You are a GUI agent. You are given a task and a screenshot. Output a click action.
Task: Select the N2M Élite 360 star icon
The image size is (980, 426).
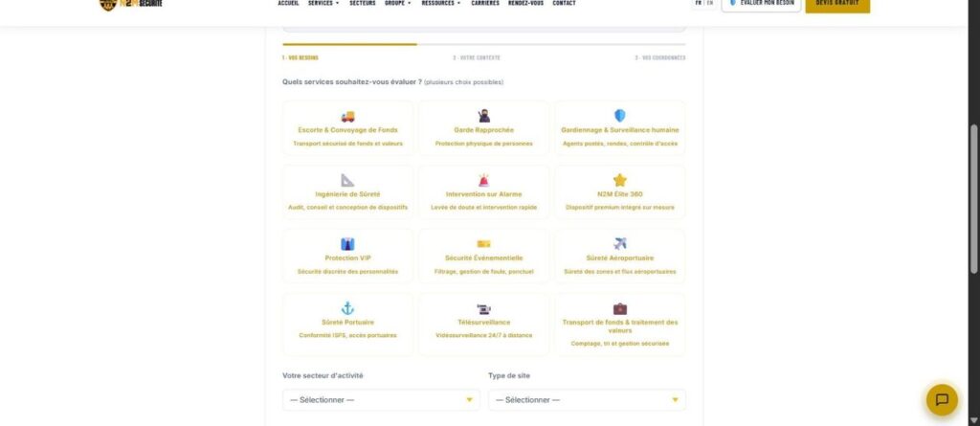[619, 180]
